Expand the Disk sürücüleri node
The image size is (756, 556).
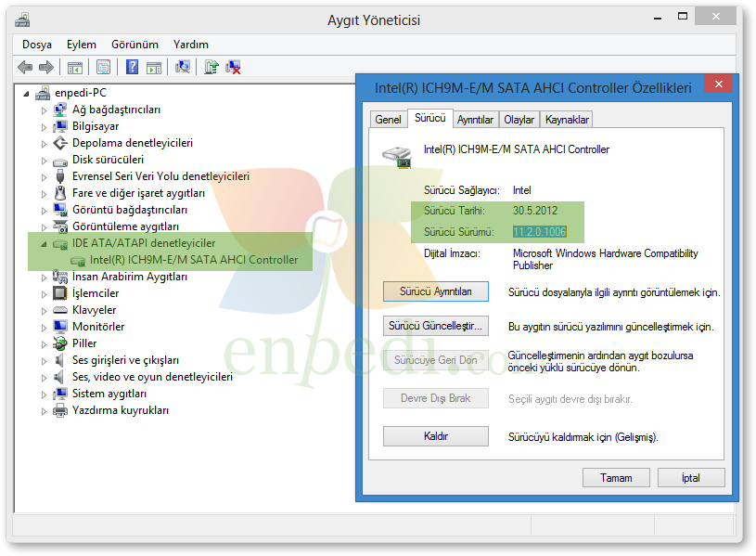(44, 161)
